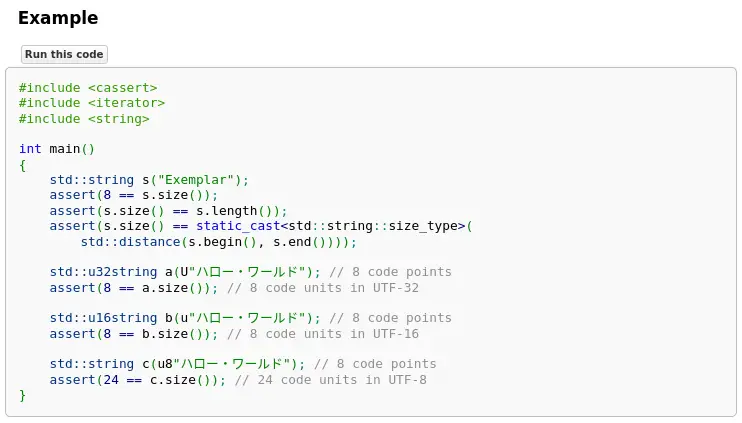
Task: Click the opening brace of main
Action: (x=22, y=165)
